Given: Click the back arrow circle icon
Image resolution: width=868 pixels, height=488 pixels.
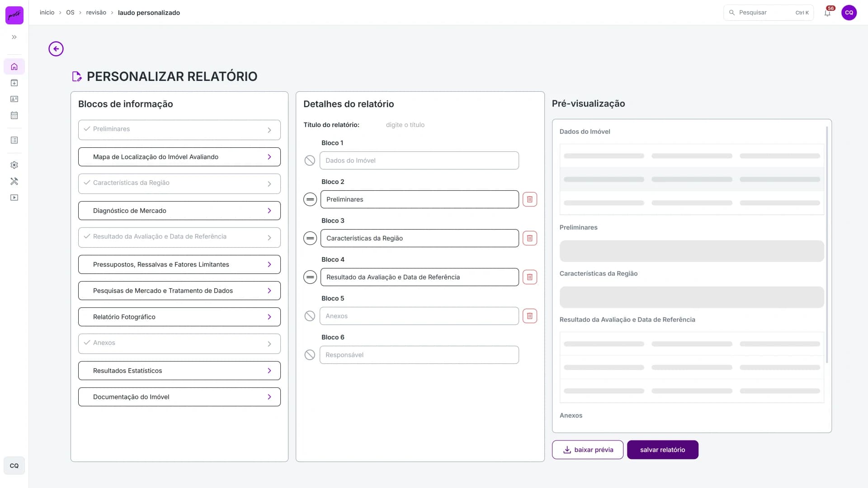Looking at the screenshot, I should 56,49.
